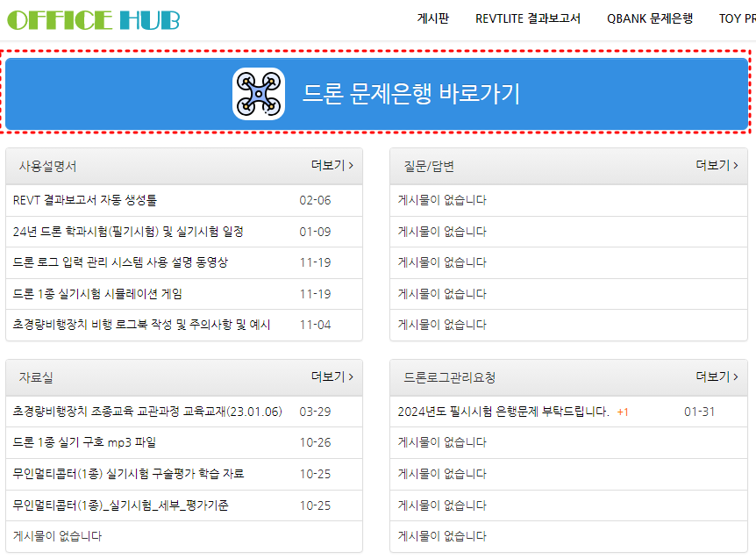The height and width of the screenshot is (559, 756).
Task: Expand 자료실 section with 더보기
Action: click(x=332, y=376)
